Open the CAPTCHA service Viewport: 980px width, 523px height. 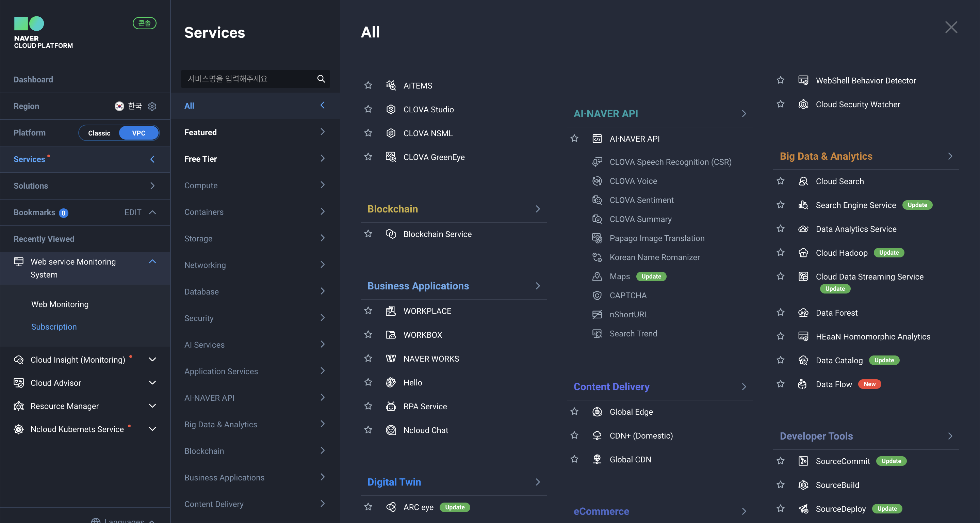pos(628,295)
